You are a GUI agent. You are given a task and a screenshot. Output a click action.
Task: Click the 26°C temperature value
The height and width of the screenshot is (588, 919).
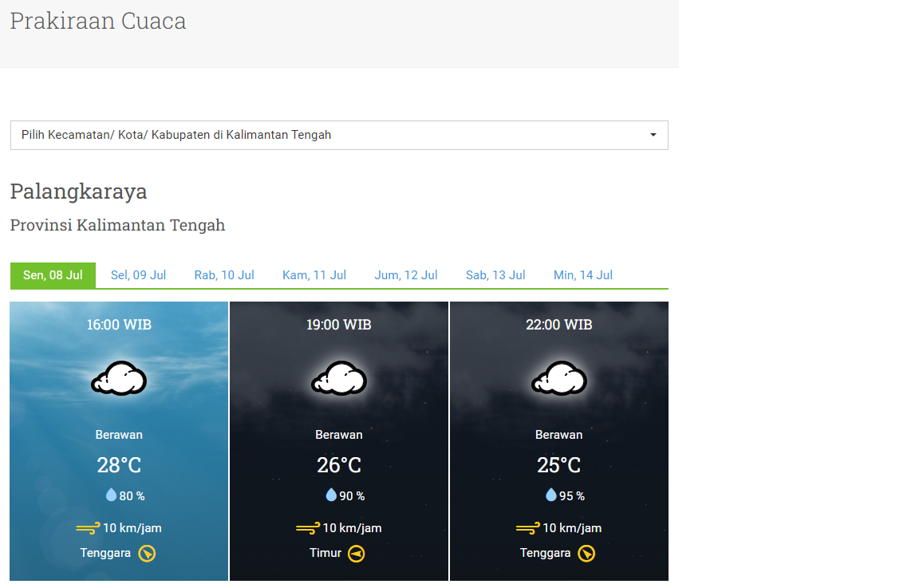[339, 465]
